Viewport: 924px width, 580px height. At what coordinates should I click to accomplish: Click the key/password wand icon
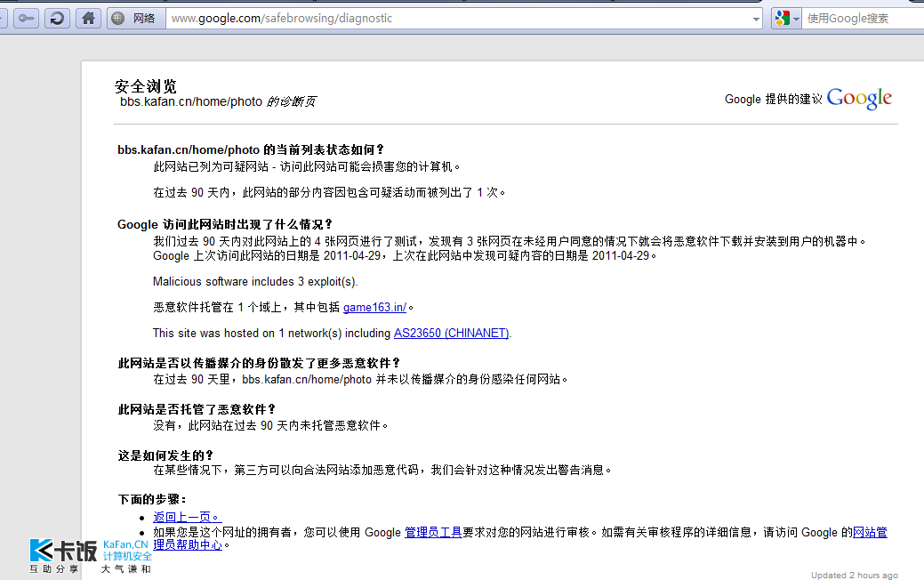(27, 19)
